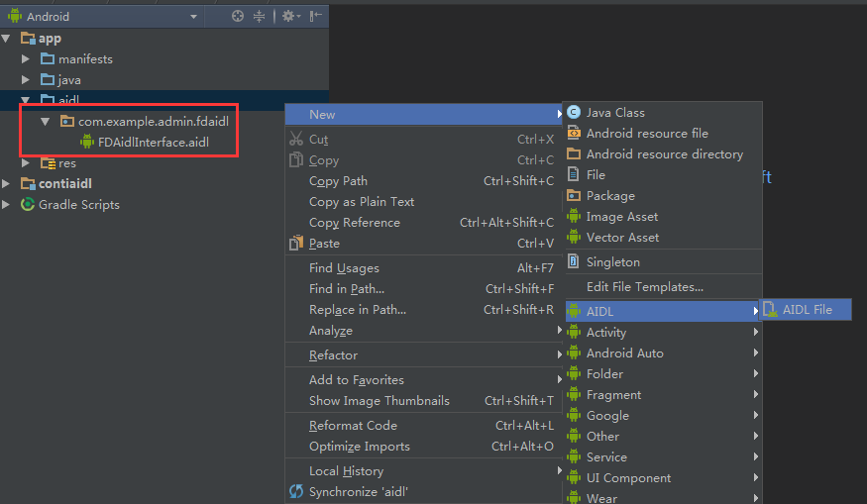Select Copy Path menu entry
The image size is (867, 504).
click(x=423, y=181)
